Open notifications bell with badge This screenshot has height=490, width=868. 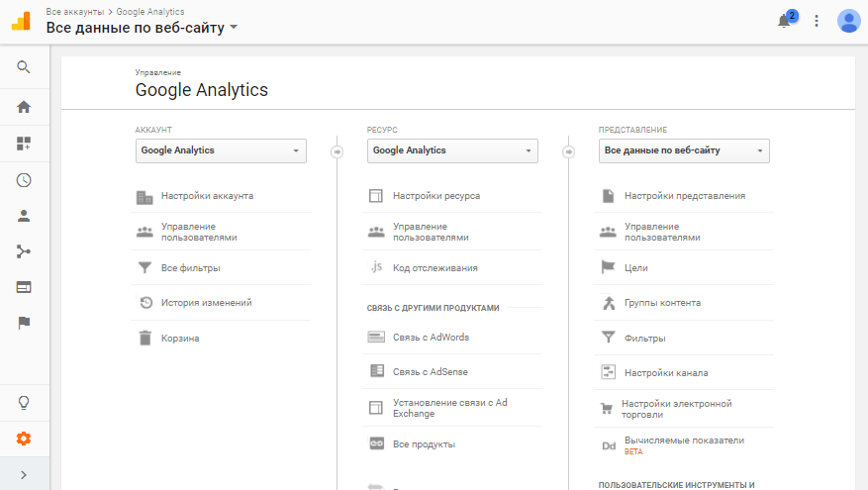785,21
